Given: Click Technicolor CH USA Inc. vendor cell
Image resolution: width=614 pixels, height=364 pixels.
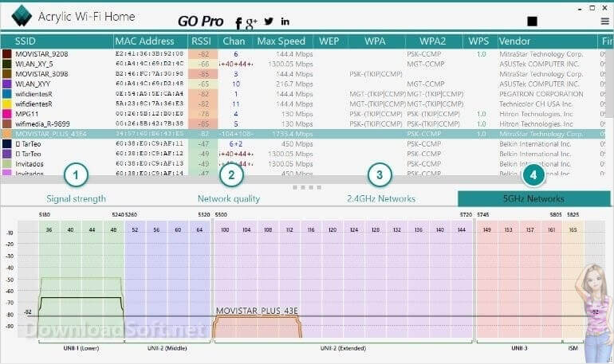Looking at the screenshot, I should [536, 104].
